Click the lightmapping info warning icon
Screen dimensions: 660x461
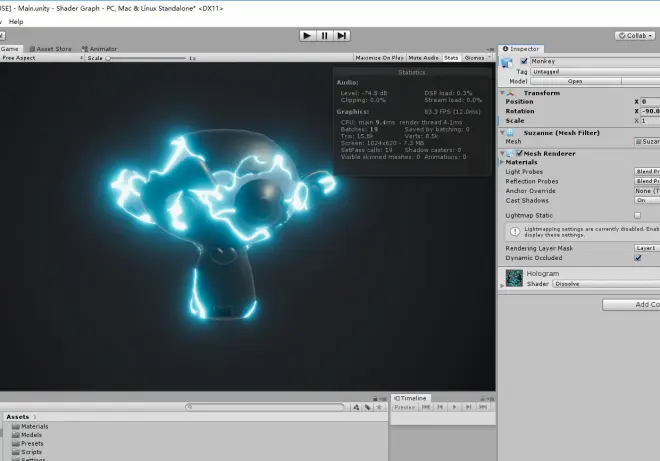[x=515, y=232]
